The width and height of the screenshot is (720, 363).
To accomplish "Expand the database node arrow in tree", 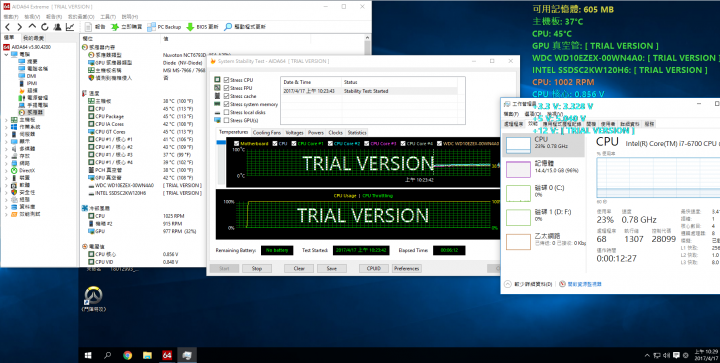I will tap(6, 207).
